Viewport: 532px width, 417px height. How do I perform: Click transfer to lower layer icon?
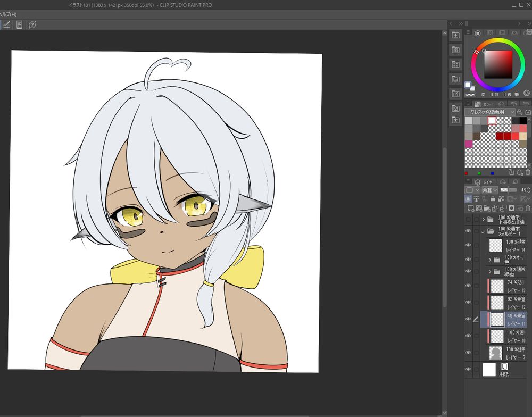tap(495, 208)
